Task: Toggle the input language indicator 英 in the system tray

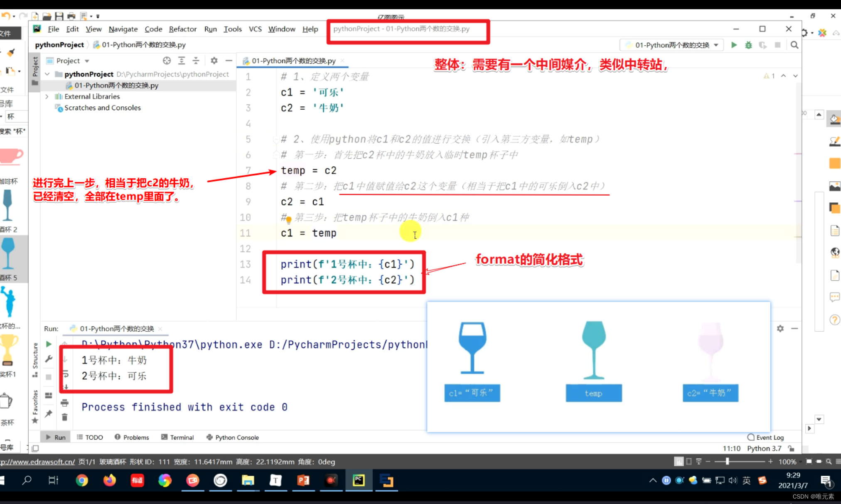Action: point(747,481)
